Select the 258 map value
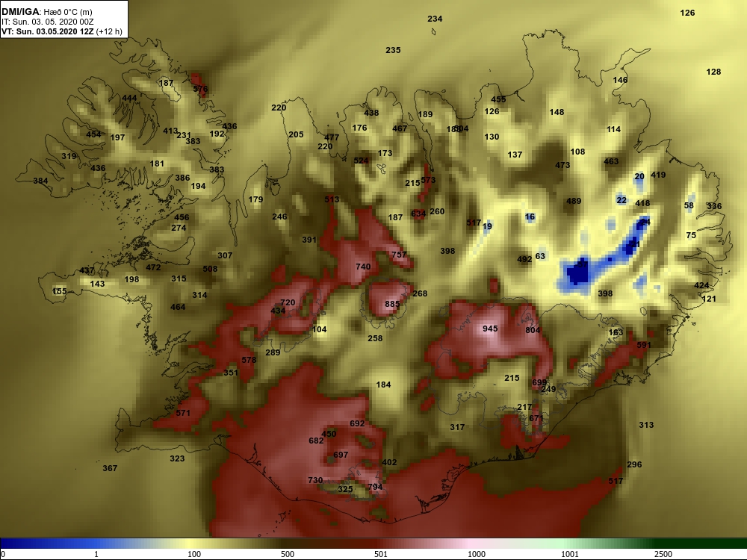This screenshot has height=560, width=747. coord(375,338)
